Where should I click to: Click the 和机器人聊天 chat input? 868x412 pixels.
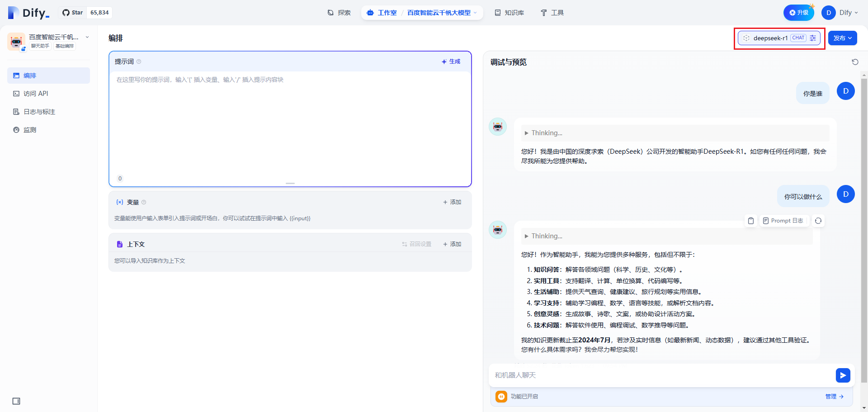pos(662,375)
